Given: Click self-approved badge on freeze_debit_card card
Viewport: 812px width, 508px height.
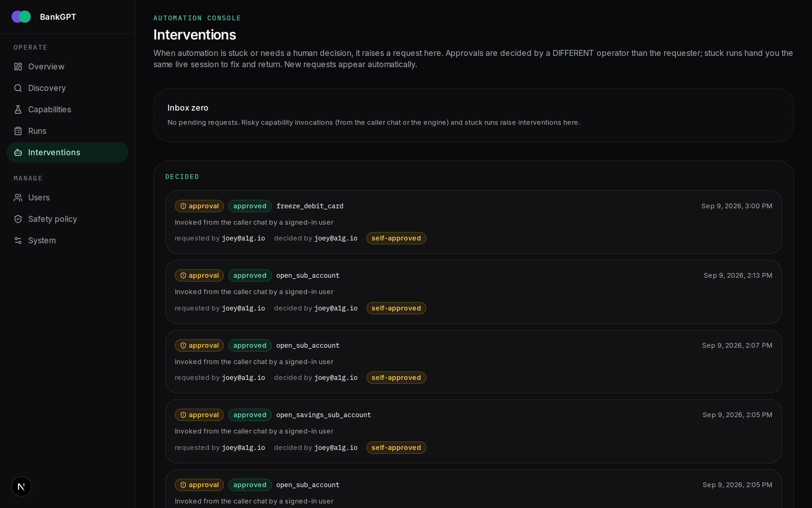Looking at the screenshot, I should click(x=396, y=238).
